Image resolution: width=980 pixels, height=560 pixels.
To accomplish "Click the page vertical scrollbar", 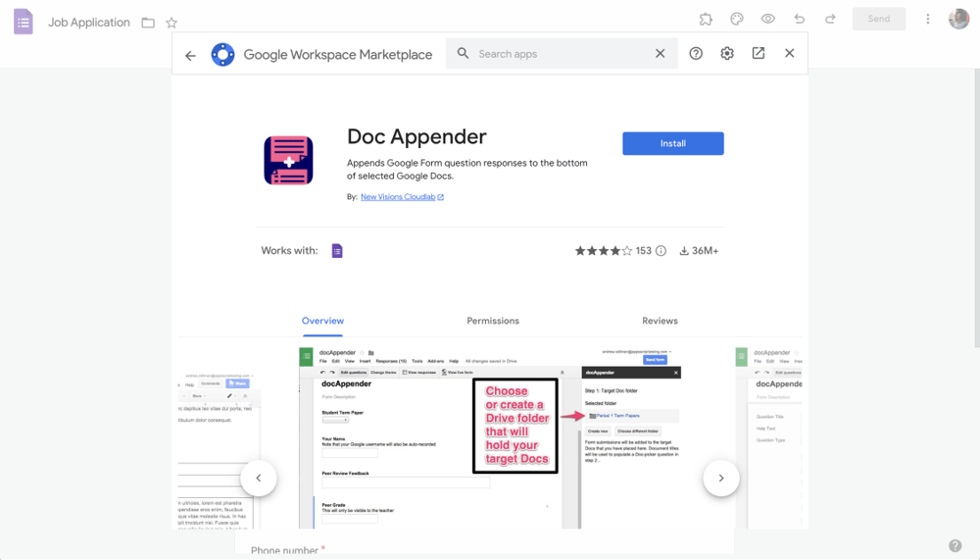I will (977, 207).
